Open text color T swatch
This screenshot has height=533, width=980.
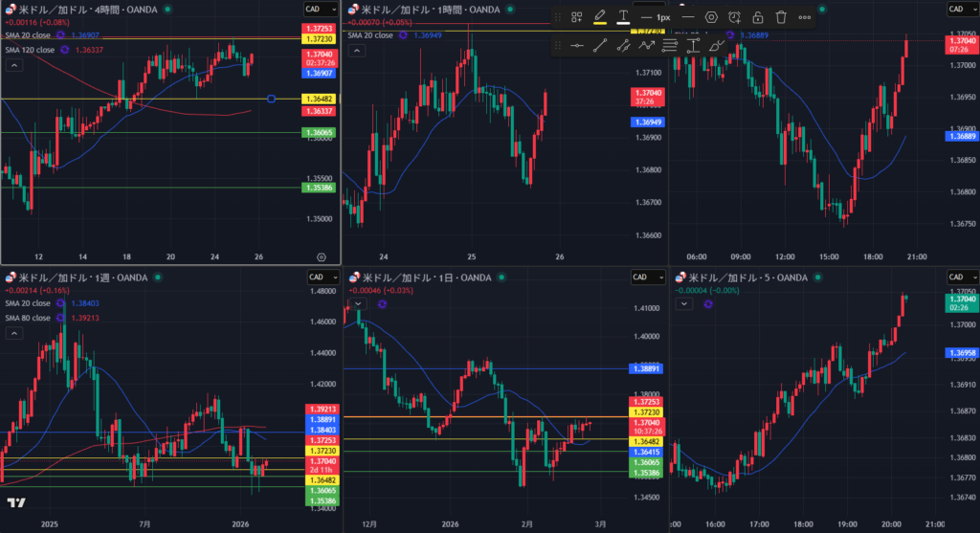click(x=623, y=17)
